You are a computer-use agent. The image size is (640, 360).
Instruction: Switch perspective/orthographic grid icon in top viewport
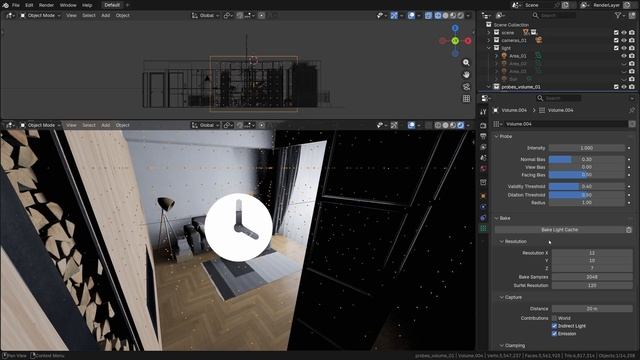466,98
